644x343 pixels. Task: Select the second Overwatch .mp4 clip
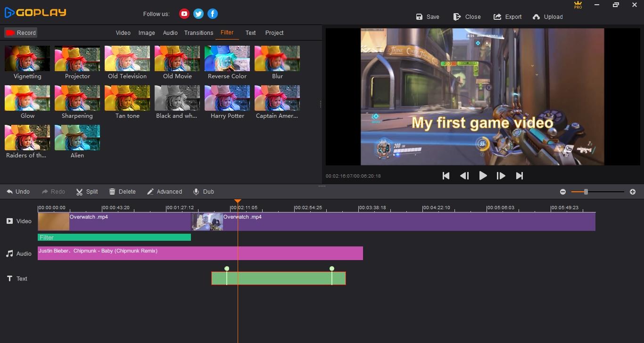click(x=393, y=222)
